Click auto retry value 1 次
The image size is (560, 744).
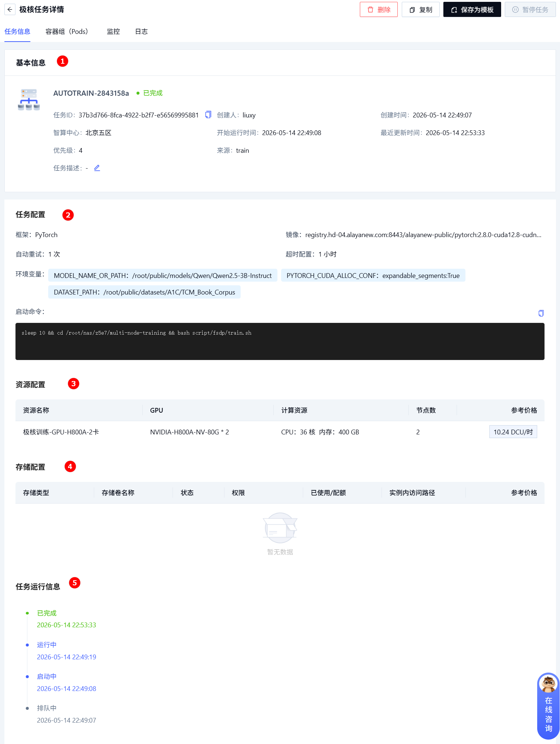click(54, 254)
